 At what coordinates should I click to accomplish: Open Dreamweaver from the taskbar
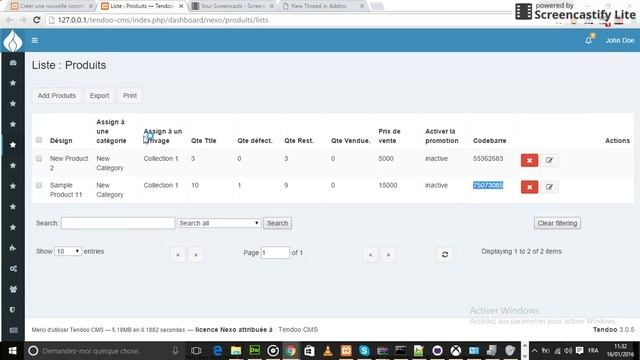[255, 351]
